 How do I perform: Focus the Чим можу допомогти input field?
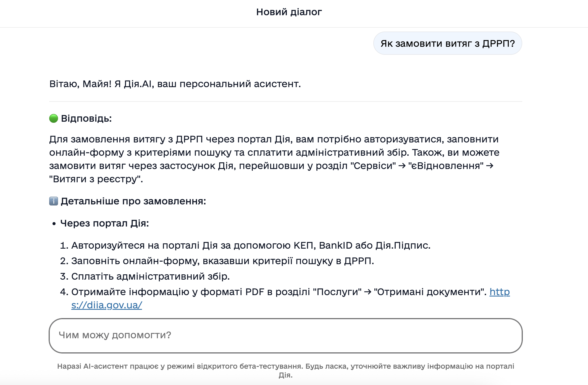(285, 335)
